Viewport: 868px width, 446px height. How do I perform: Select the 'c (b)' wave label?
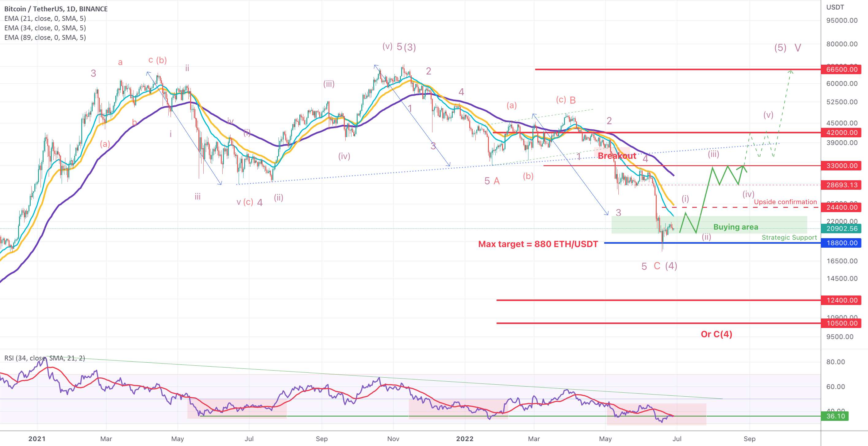[x=158, y=60]
